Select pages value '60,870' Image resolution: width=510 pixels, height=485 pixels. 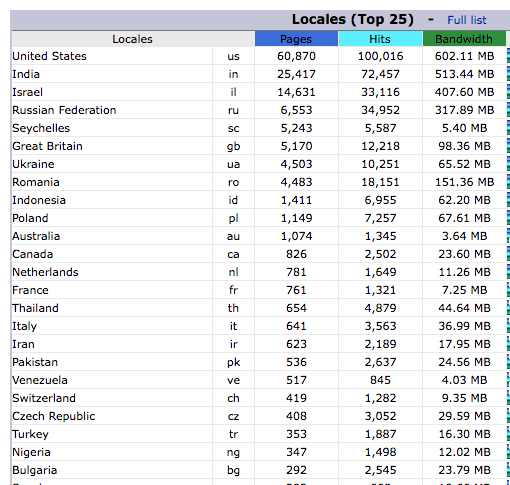(x=296, y=56)
